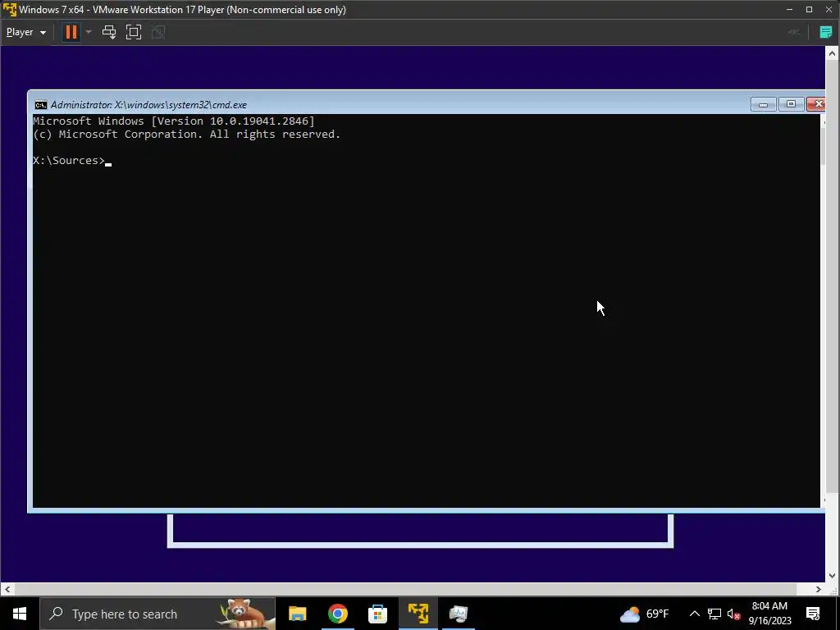Open Microsoft Store from taskbar
This screenshot has height=630, width=840.
point(377,614)
